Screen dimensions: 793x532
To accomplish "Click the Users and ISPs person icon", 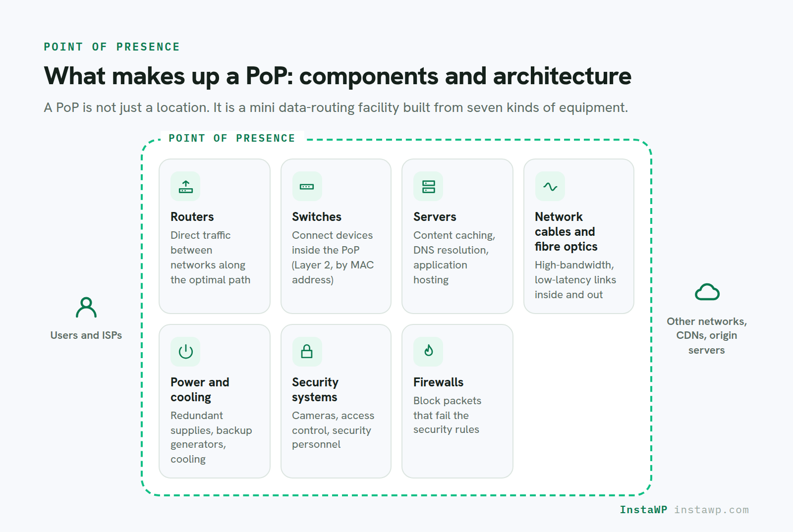I will [x=86, y=308].
